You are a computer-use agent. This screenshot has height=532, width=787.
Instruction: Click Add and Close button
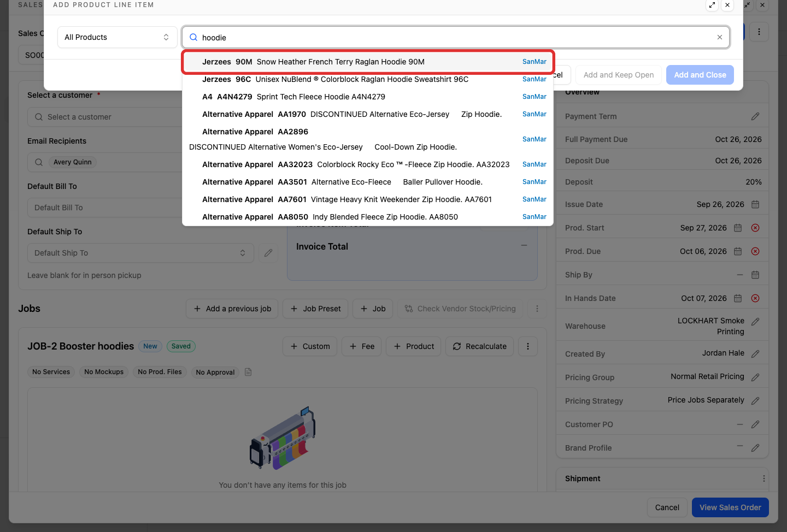tap(700, 75)
